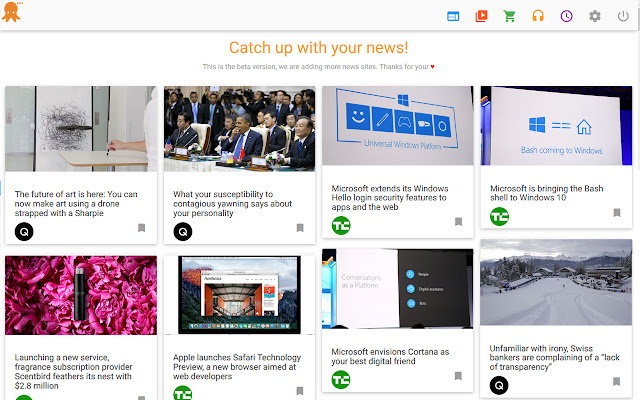640x400 pixels.
Task: Click Quartz source icon on drone article
Action: [24, 232]
